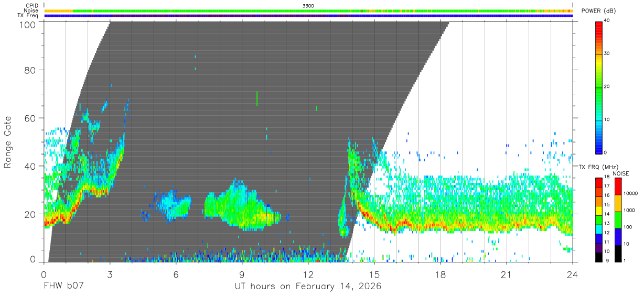Click the 'Noise' row label at top left
This screenshot has width=644, height=297.
tap(31, 10)
